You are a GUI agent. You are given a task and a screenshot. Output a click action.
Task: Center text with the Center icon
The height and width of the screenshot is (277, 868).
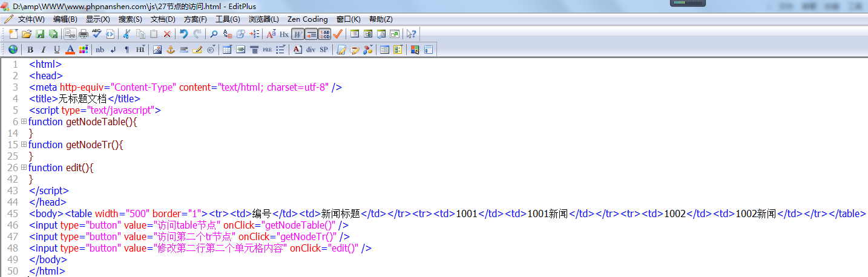point(254,50)
